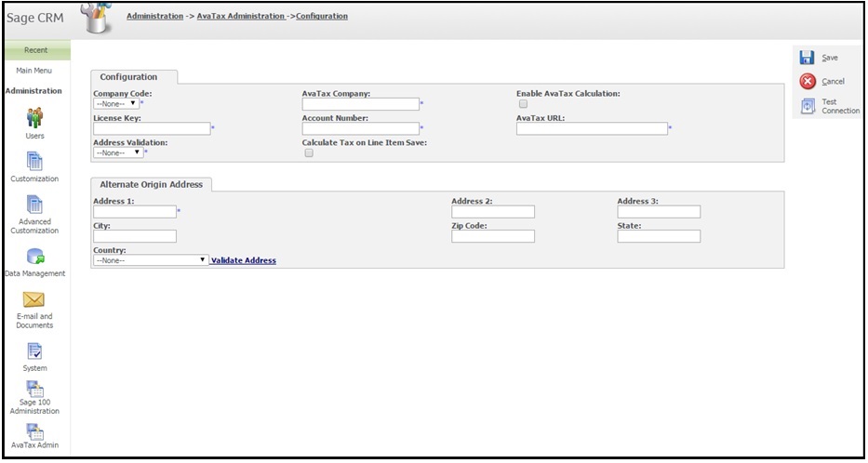Click the red Cancel icon
The image size is (868, 463).
808,81
